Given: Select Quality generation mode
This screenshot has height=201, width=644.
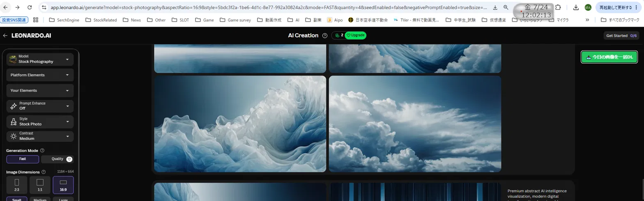Looking at the screenshot, I should 57,159.
